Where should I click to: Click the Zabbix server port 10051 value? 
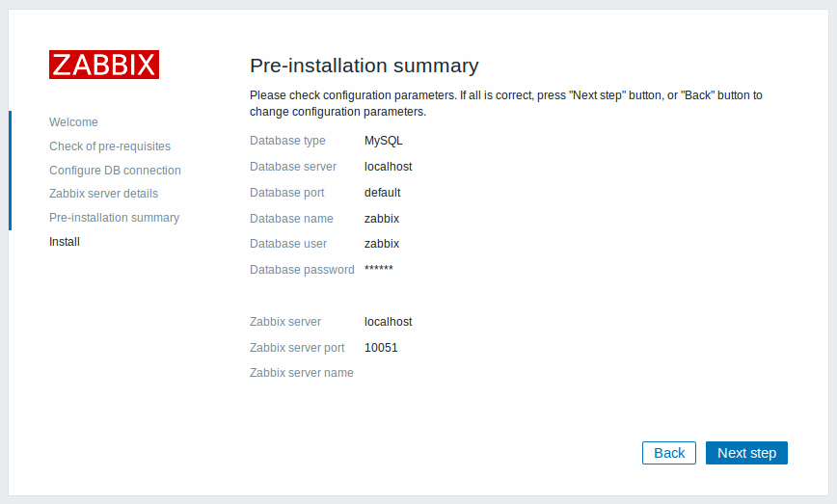tap(381, 348)
